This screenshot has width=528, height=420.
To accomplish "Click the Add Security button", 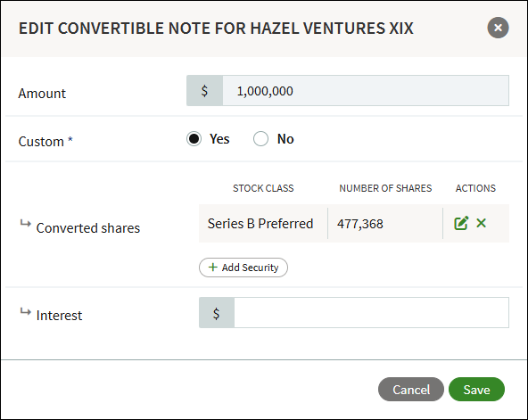I will point(243,268).
